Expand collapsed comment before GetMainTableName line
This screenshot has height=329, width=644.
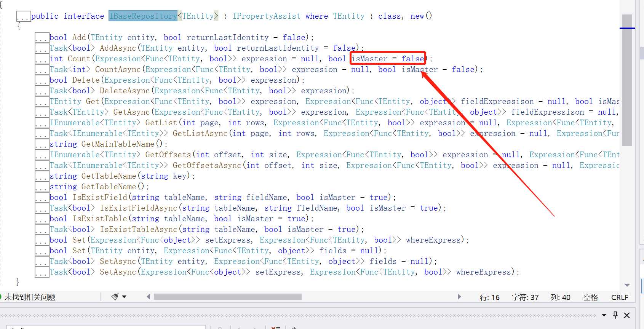click(42, 144)
